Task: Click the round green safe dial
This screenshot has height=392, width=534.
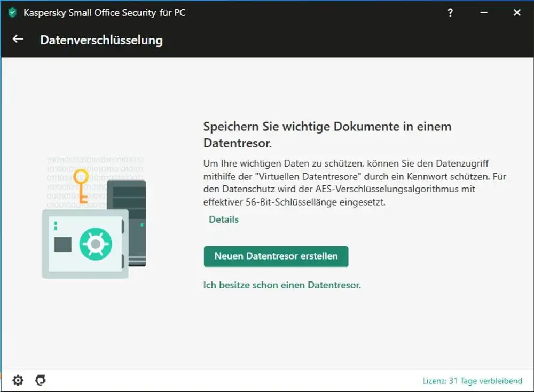Action: tap(95, 244)
